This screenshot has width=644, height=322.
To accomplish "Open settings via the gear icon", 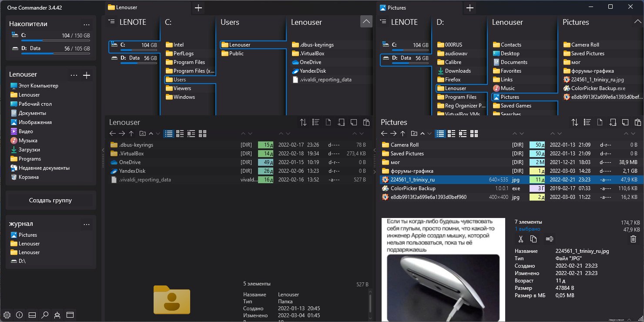I will (x=7, y=315).
